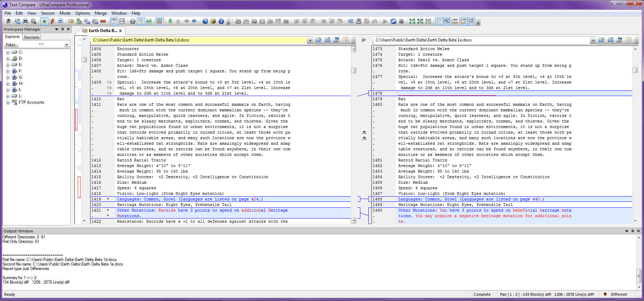Pin the Workspace Manager panel
The width and height of the screenshot is (644, 301).
click(x=63, y=29)
